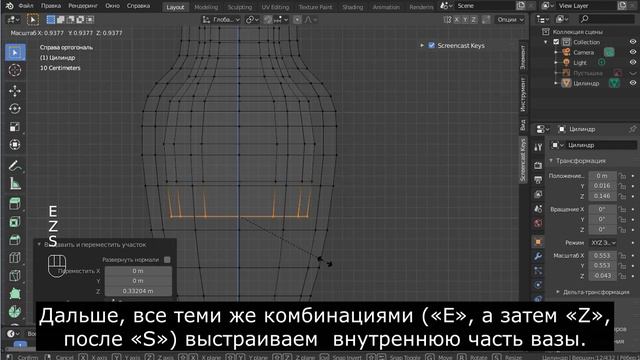
Task: Open Render properties tab
Action: pyautogui.click(x=538, y=165)
